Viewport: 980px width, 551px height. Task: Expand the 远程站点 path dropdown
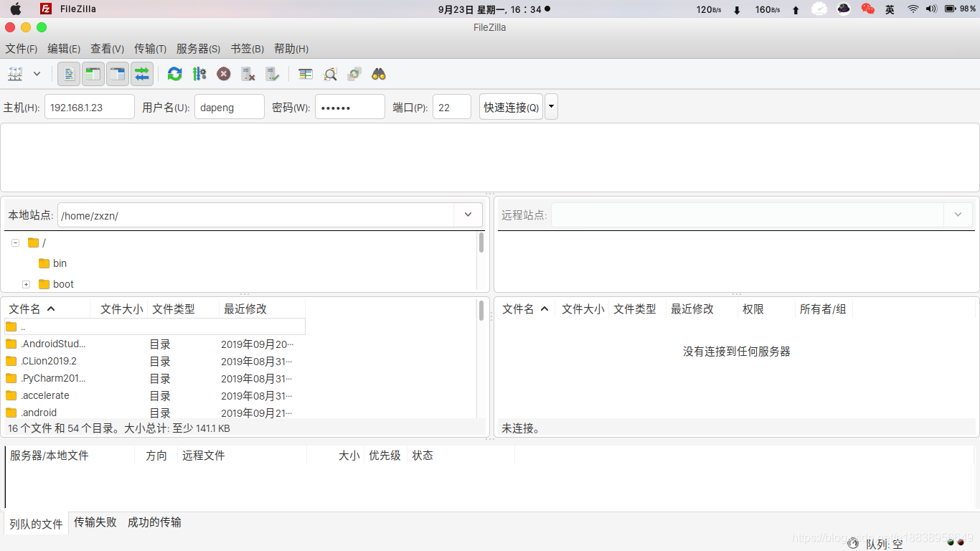point(958,215)
